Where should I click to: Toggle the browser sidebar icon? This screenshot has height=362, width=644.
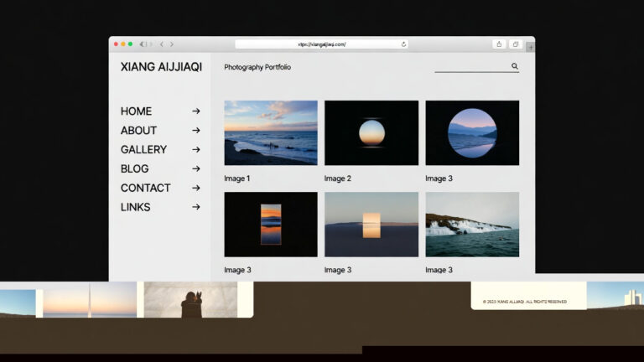(x=144, y=44)
